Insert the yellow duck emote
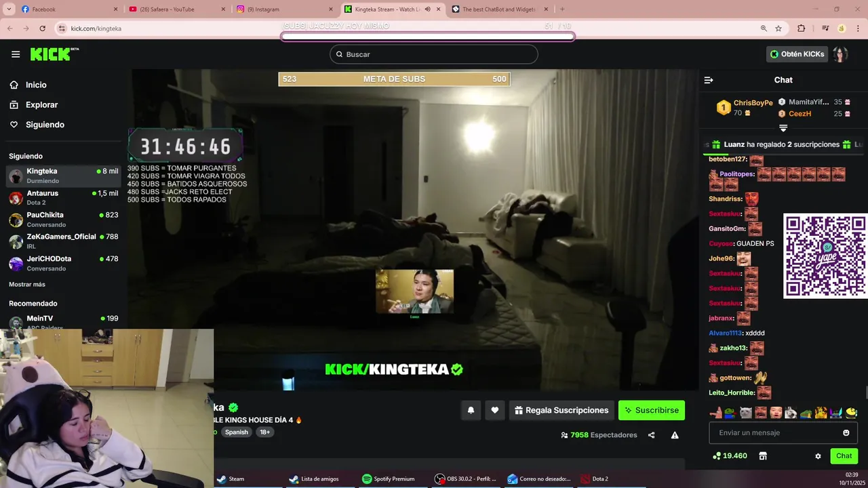This screenshot has height=488, width=868. (851, 413)
